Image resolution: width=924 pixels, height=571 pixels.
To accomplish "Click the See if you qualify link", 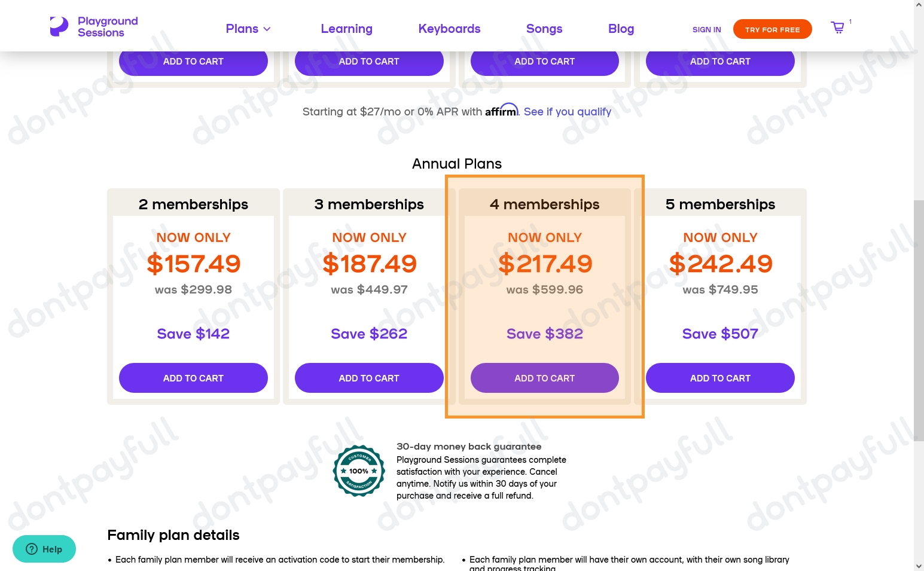I will pos(567,112).
